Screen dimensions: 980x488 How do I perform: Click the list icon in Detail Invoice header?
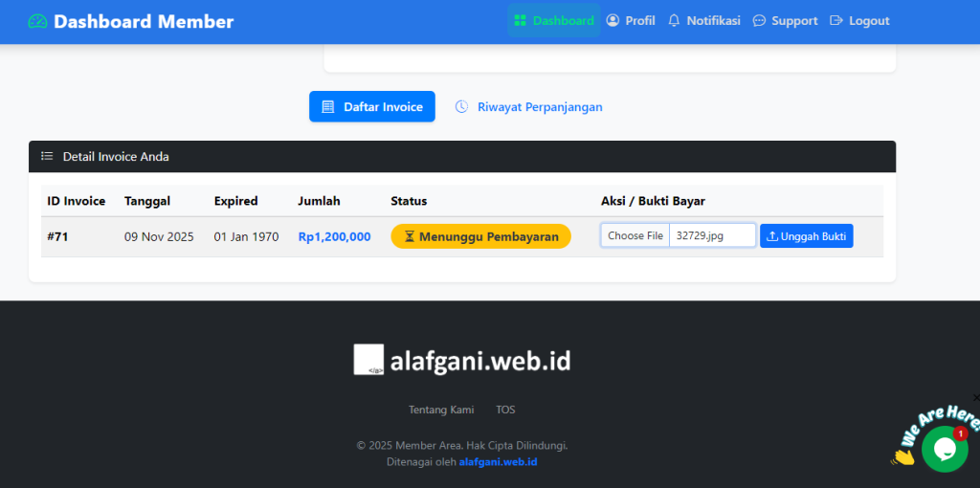pos(47,156)
